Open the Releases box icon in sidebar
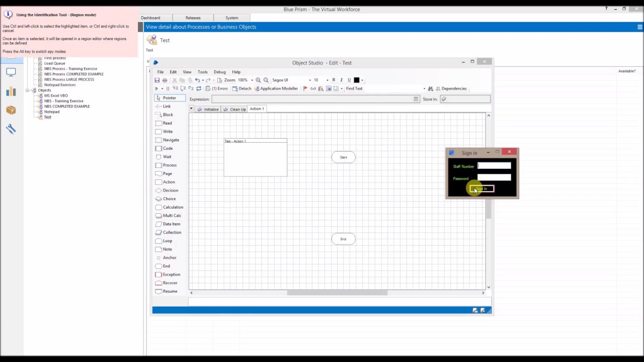 (11, 110)
